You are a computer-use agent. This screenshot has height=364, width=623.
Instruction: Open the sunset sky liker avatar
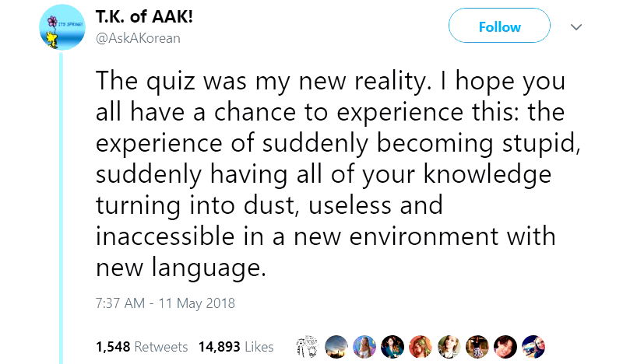point(336,346)
